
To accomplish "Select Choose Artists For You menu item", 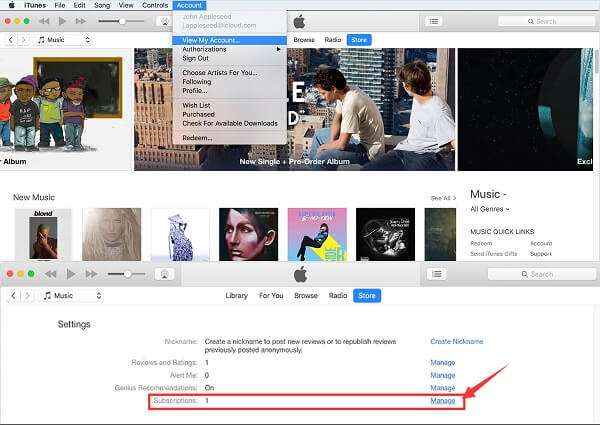I will [x=230, y=73].
